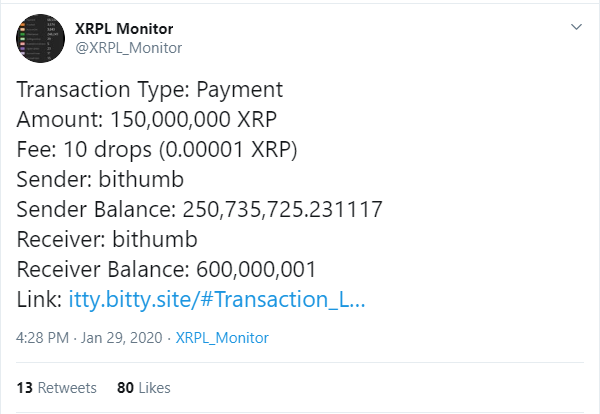Follow the itty.bitty.site transaction link
Image resolution: width=600 pixels, height=414 pixels.
pos(217,299)
